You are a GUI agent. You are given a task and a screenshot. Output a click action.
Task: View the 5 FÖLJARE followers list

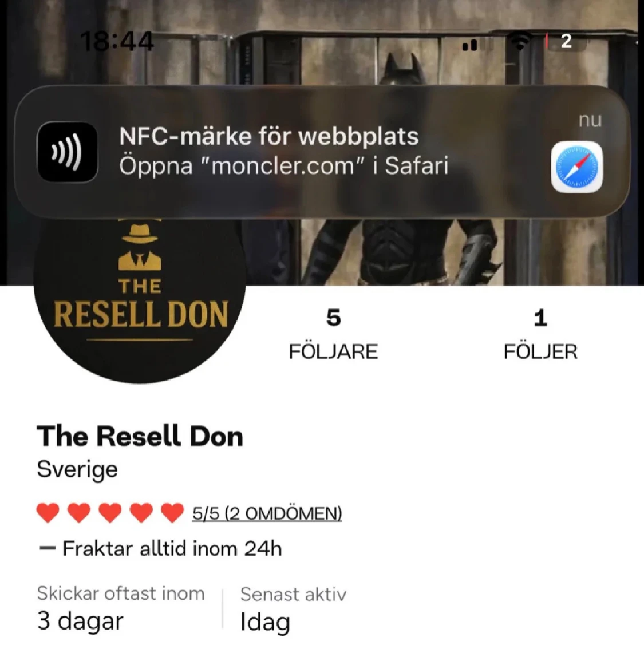click(x=333, y=334)
